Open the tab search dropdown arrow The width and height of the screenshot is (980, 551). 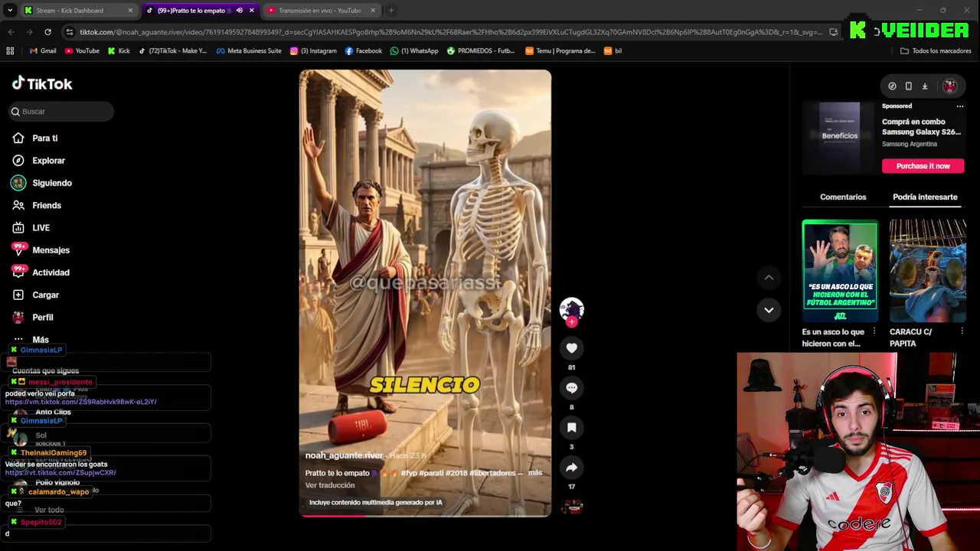coord(10,11)
